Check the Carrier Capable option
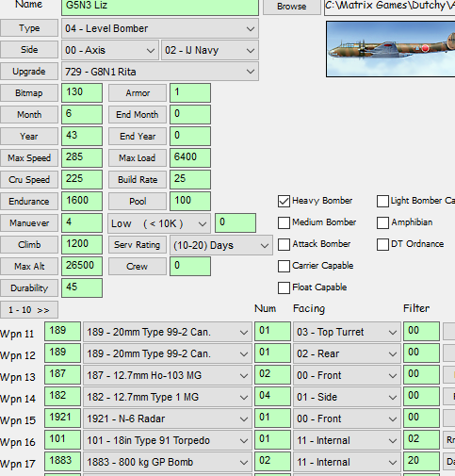The width and height of the screenshot is (455, 476). pyautogui.click(x=284, y=266)
